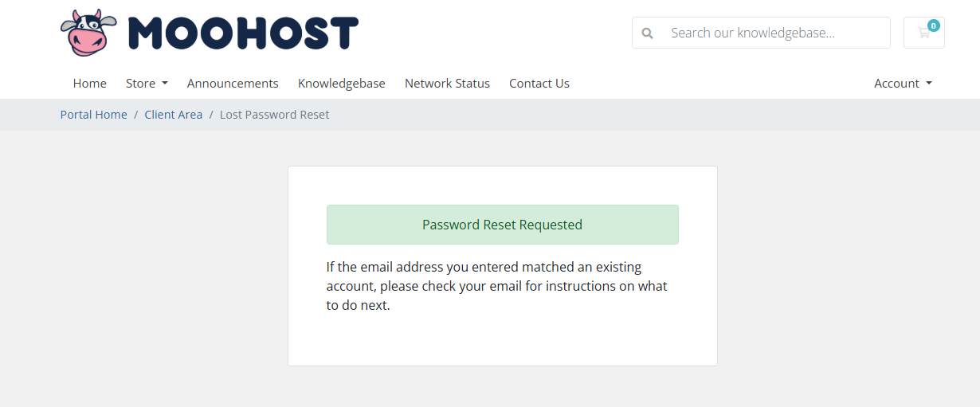Click the cow mascot logo icon
Screen dimensions: 980x407
coord(88,33)
